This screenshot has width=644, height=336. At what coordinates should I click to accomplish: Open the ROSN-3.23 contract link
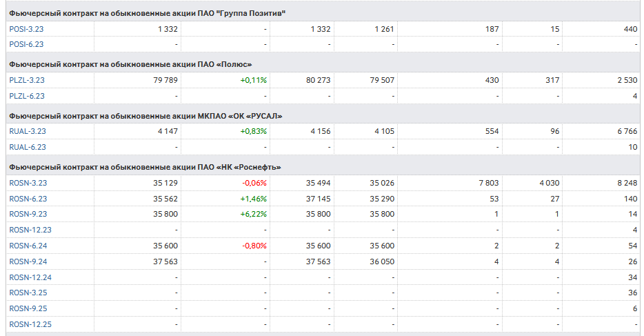click(x=28, y=183)
